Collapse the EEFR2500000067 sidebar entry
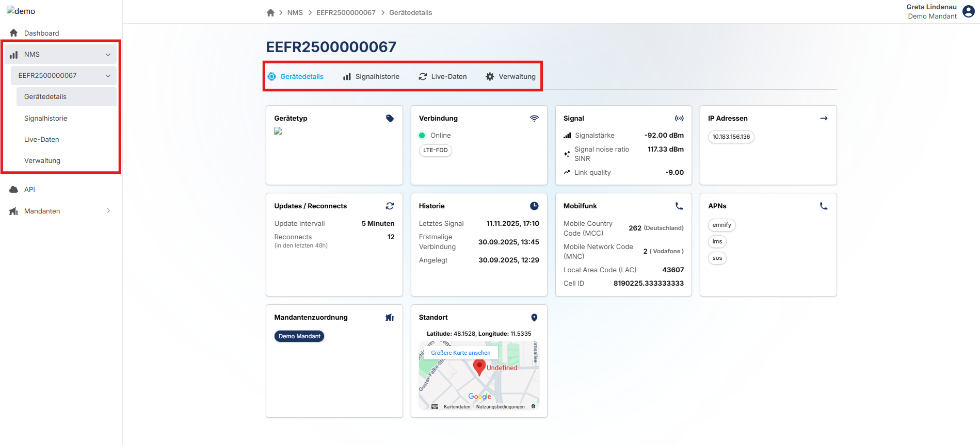This screenshot has width=980, height=445. (x=108, y=76)
